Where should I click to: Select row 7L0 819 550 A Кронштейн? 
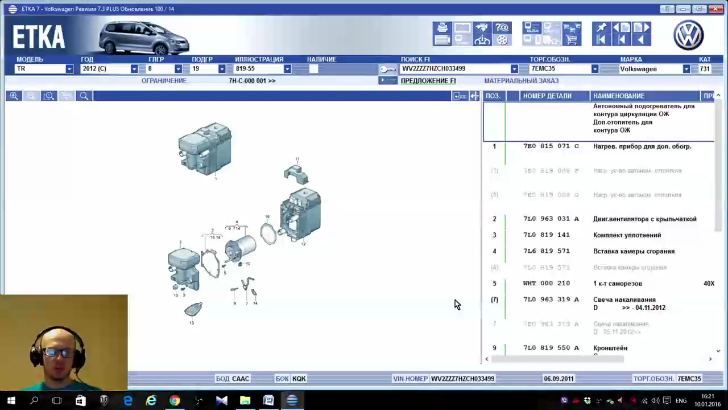point(598,348)
